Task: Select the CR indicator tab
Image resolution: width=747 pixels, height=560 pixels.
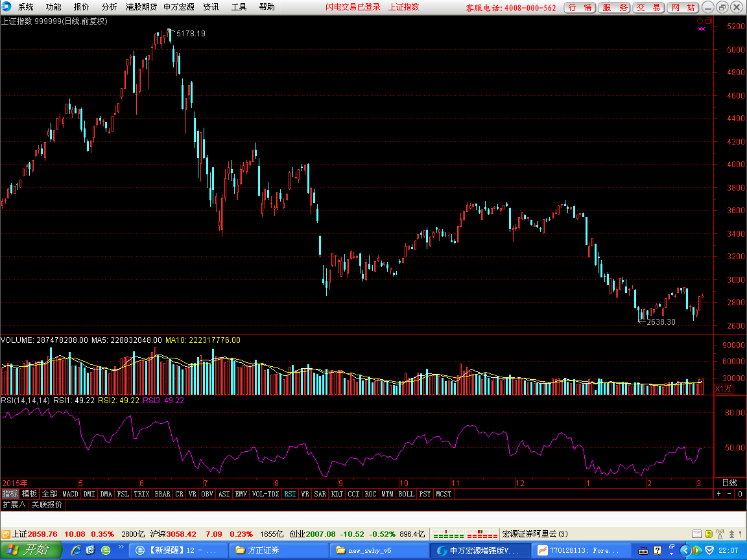Action: pos(179,495)
